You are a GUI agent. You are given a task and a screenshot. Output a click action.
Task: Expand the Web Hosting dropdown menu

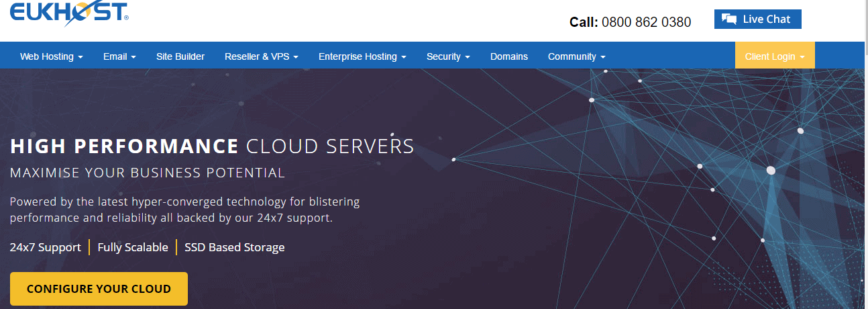point(52,56)
